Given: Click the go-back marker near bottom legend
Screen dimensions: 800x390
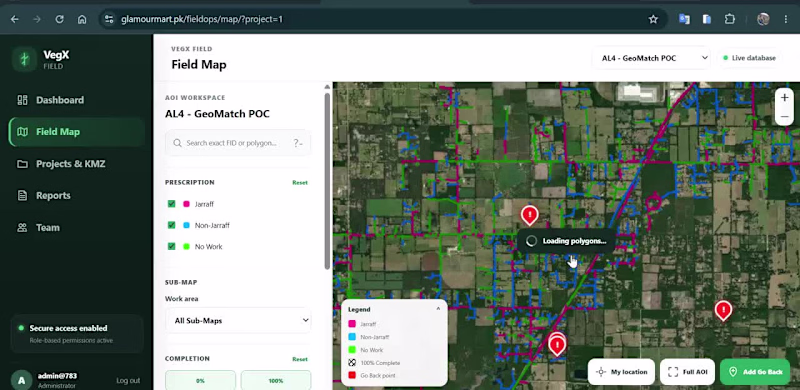Looking at the screenshot, I should coord(557,345).
